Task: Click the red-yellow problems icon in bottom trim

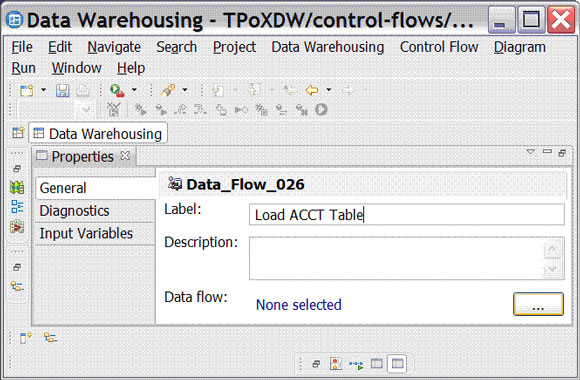Action: point(335,364)
